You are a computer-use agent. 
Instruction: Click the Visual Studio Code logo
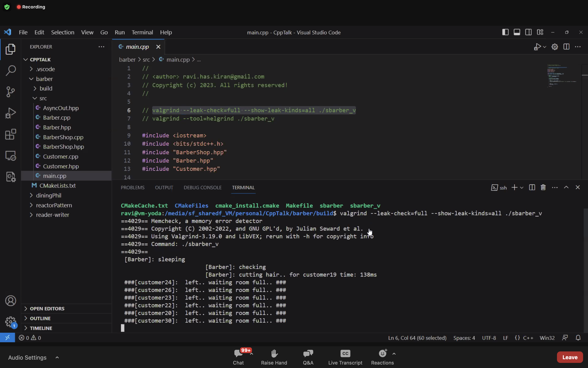point(8,32)
